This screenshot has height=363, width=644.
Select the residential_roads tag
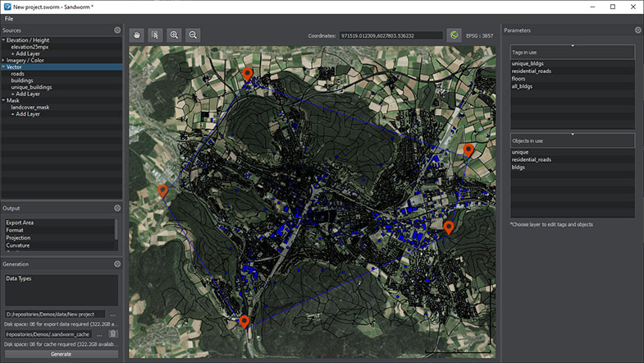pyautogui.click(x=531, y=71)
